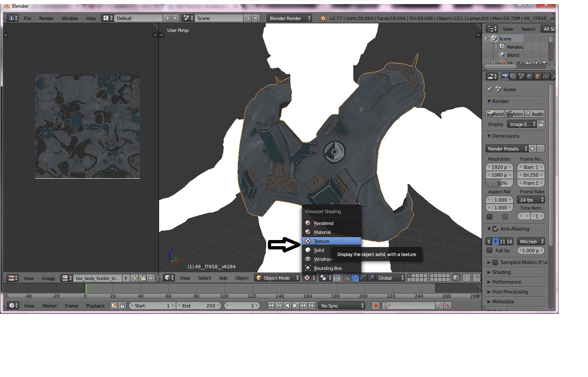
Task: Open the File menu
Action: [27, 18]
